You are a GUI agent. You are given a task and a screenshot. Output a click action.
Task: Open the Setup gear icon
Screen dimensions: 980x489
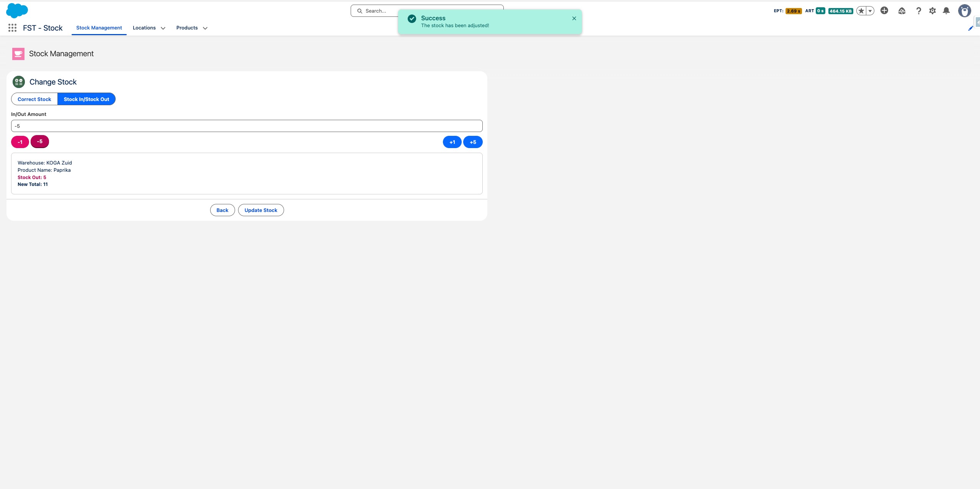click(933, 11)
